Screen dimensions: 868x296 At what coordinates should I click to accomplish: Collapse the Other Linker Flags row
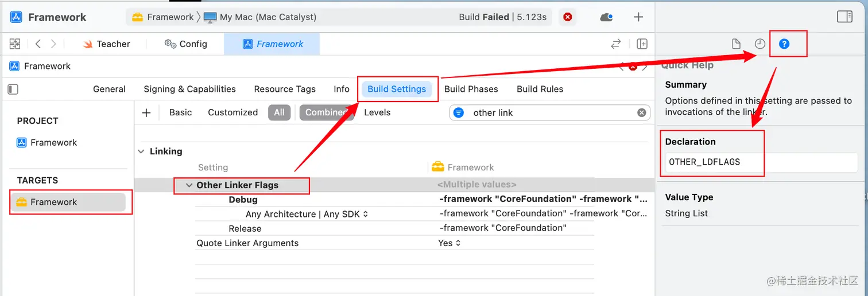point(189,185)
